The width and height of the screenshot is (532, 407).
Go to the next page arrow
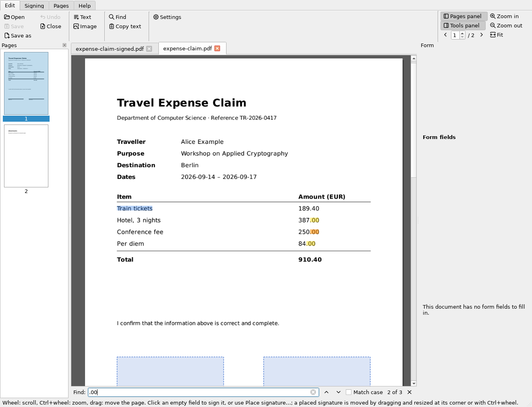coord(481,35)
